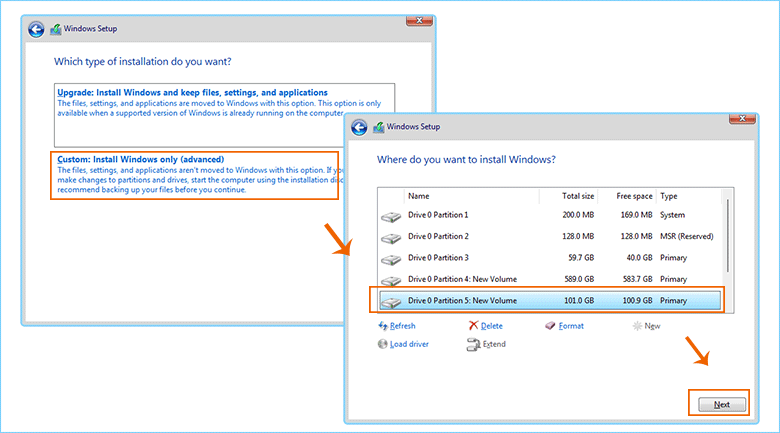Select Drive 0 Partition 3 row
Image resolution: width=780 pixels, height=433 pixels.
coord(550,258)
